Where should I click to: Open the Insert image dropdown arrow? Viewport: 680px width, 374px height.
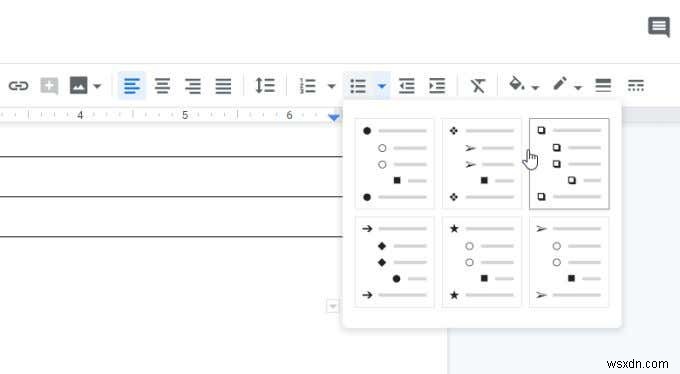tap(98, 86)
